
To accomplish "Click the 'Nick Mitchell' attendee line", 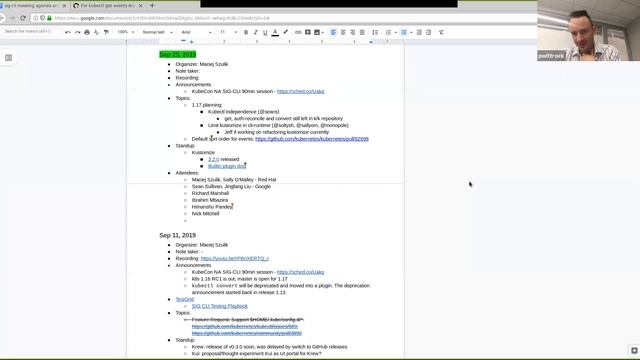I will pyautogui.click(x=205, y=214).
